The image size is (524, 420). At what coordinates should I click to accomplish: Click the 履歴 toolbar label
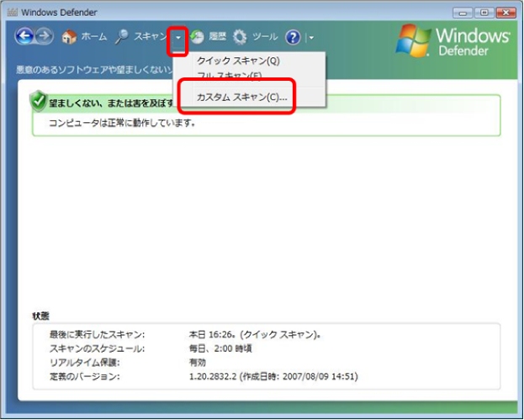pyautogui.click(x=217, y=38)
